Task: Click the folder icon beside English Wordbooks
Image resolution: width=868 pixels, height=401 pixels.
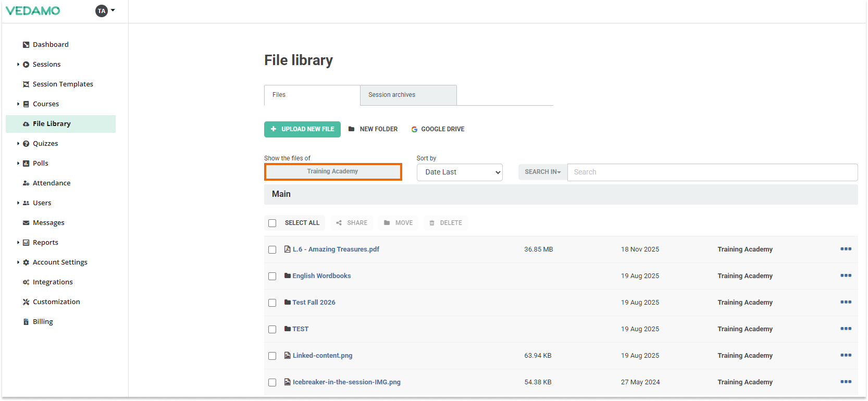Action: pos(288,275)
